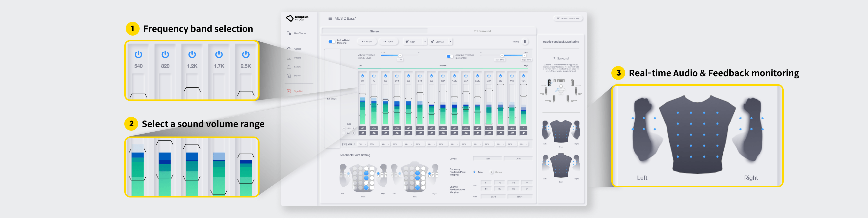Toggle power for the 210 band
Image resolution: width=868 pixels, height=220 pixels.
[397, 76]
